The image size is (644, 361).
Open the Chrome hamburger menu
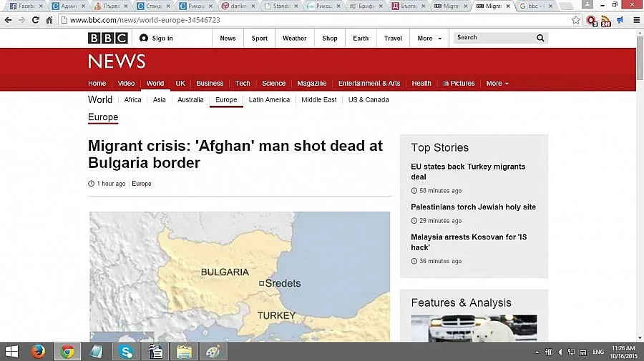(636, 20)
